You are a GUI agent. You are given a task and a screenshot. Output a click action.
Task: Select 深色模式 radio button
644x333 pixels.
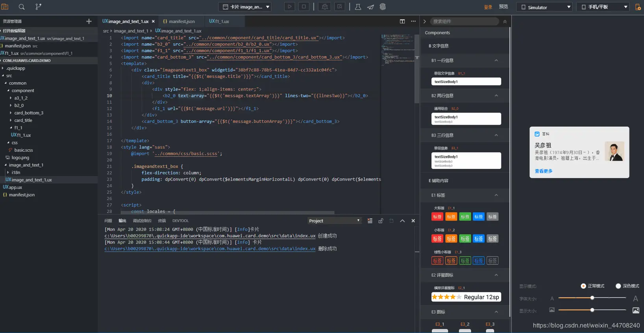pyautogui.click(x=618, y=286)
